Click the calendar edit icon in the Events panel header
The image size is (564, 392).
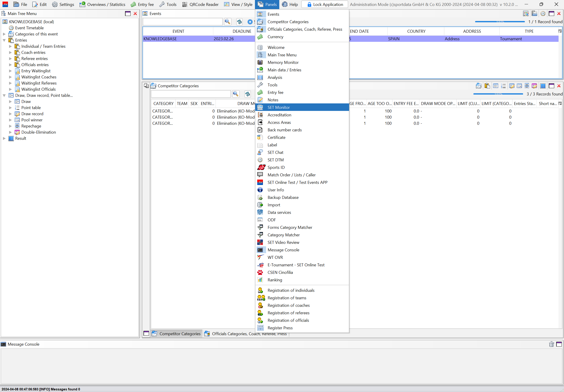point(526,14)
